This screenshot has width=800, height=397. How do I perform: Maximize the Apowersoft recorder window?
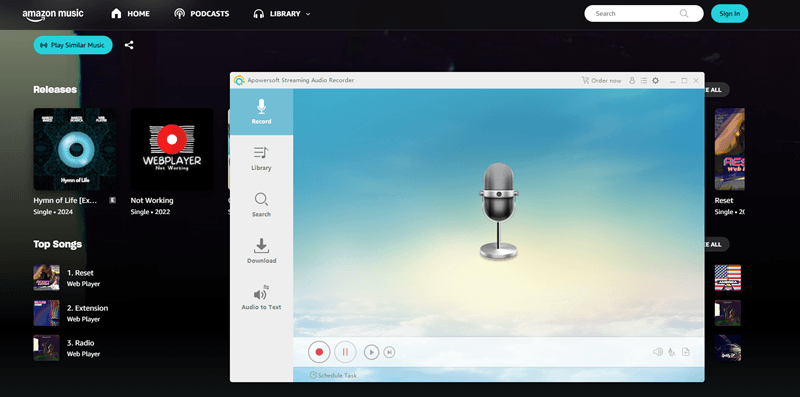click(684, 81)
